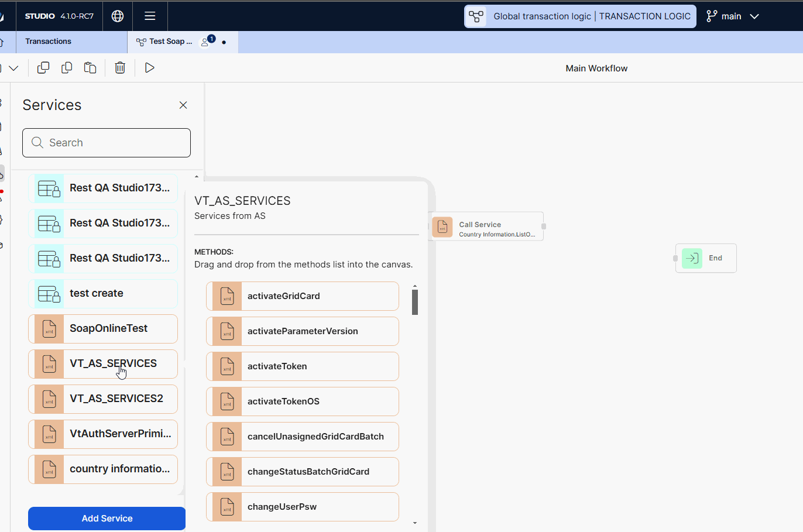Select the End node on canvas

pyautogui.click(x=706, y=258)
